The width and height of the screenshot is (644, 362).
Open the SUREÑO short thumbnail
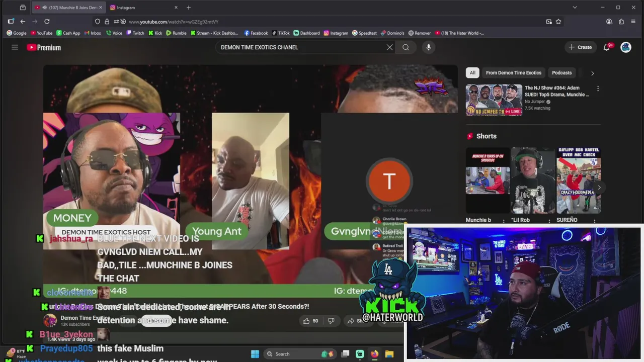[x=579, y=180]
